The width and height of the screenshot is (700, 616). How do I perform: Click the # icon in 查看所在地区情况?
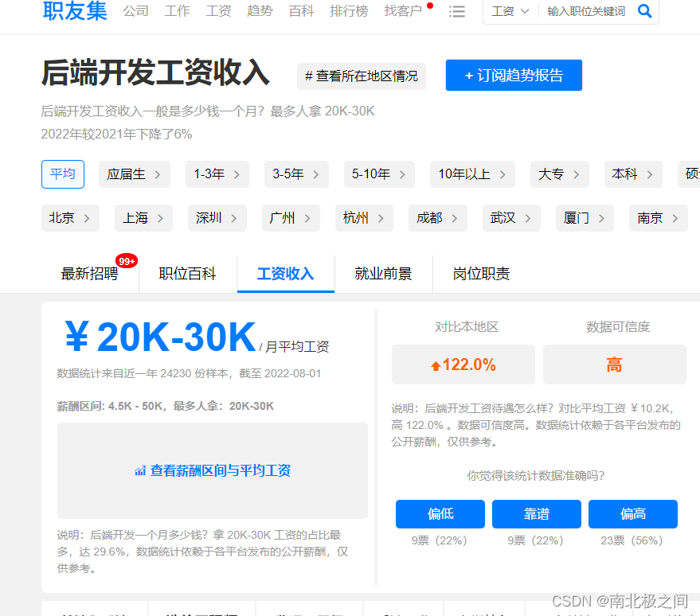[309, 76]
